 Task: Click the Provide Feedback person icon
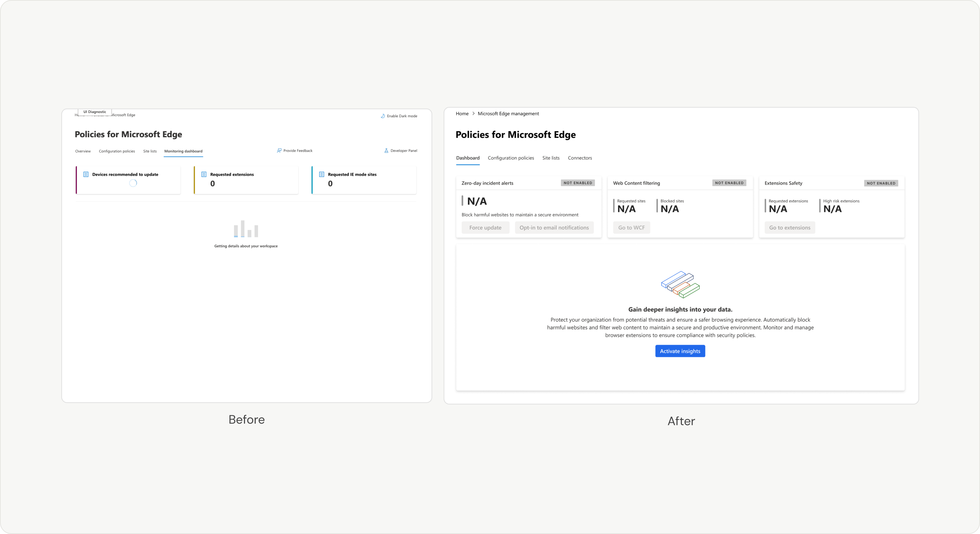(279, 151)
